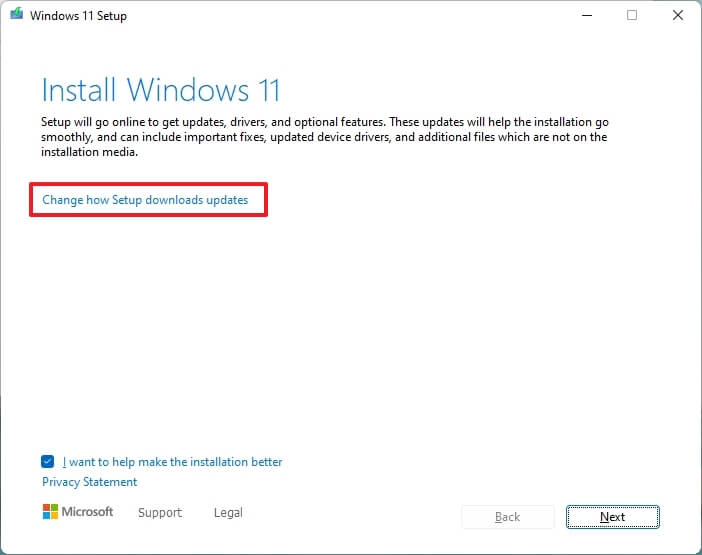The image size is (702, 555).
Task: Click the Install Windows 11 heading
Action: (161, 91)
